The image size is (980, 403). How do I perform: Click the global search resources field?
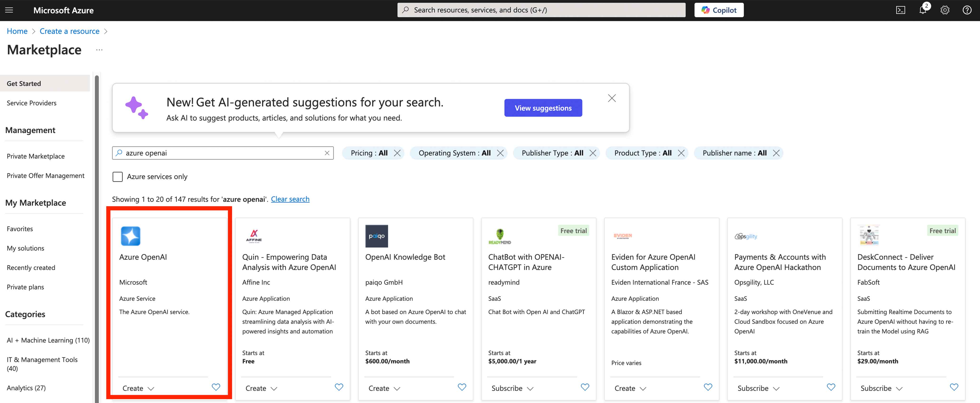coord(541,10)
